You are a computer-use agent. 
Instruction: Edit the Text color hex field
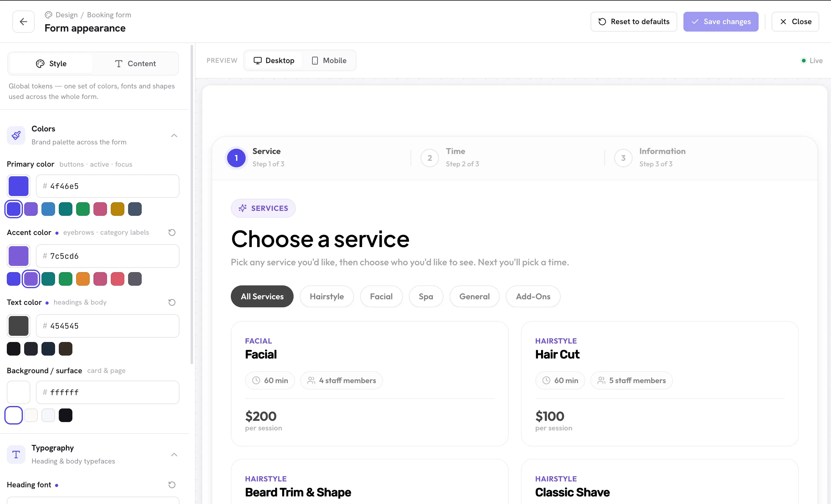click(x=108, y=326)
